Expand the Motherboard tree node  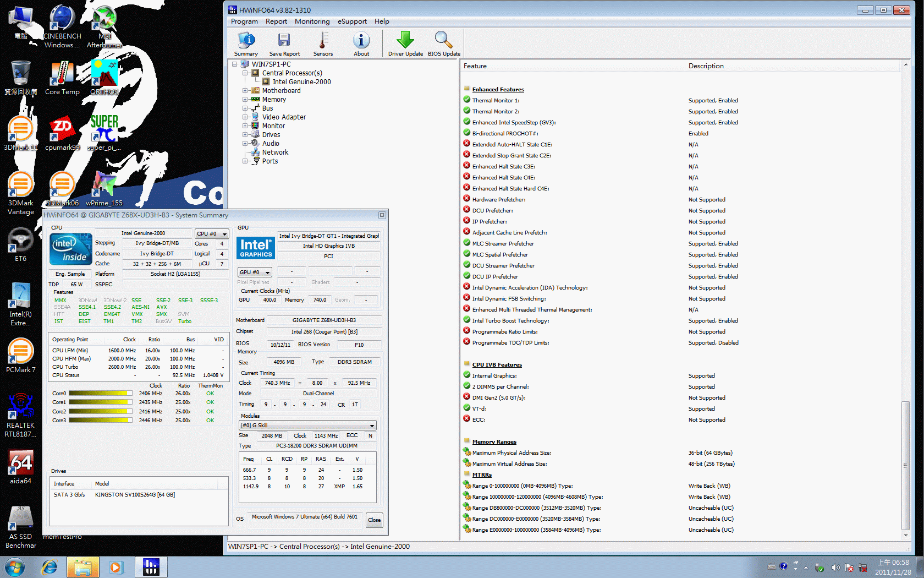pyautogui.click(x=245, y=91)
